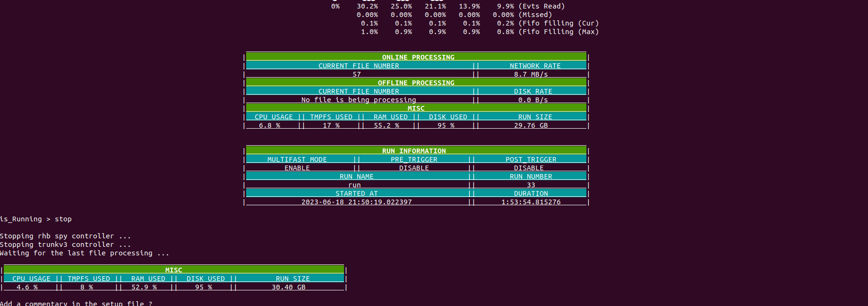The height and width of the screenshot is (306, 868).
Task: Select the run number value 33
Action: (531, 185)
